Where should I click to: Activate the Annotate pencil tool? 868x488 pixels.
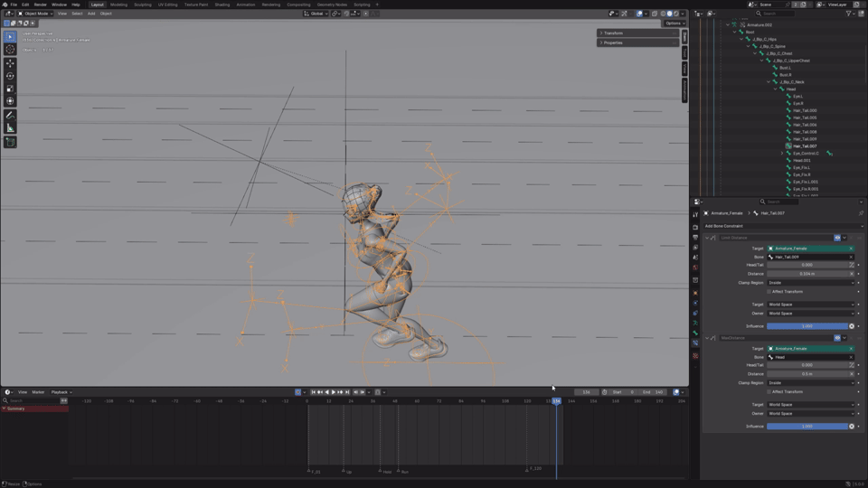pos(10,115)
